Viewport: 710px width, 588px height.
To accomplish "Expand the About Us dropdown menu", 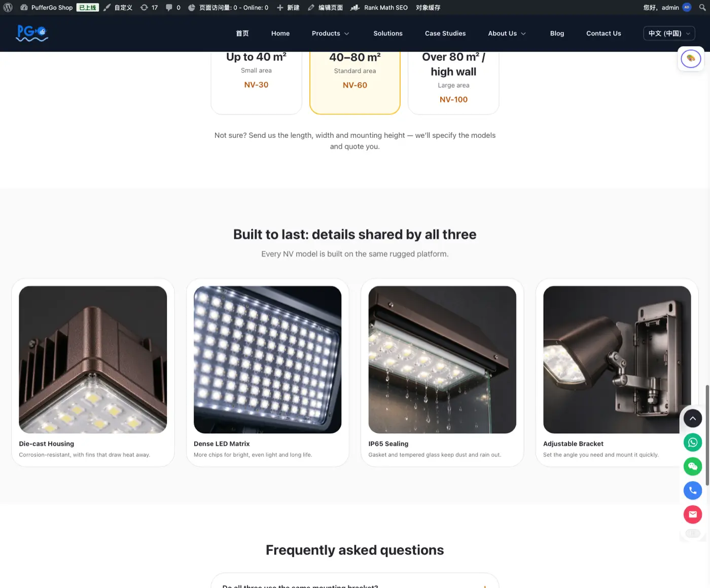I will point(507,33).
